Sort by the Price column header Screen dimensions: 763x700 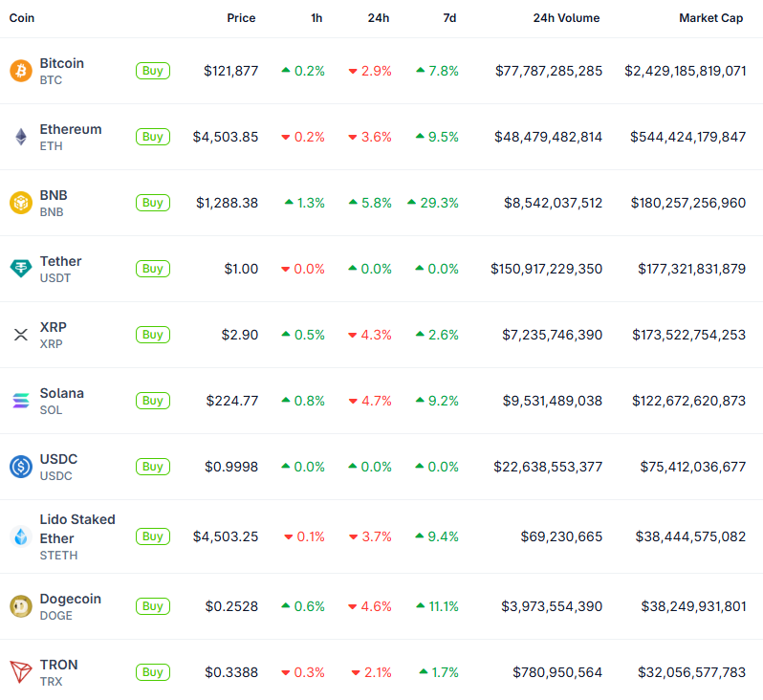pyautogui.click(x=241, y=18)
